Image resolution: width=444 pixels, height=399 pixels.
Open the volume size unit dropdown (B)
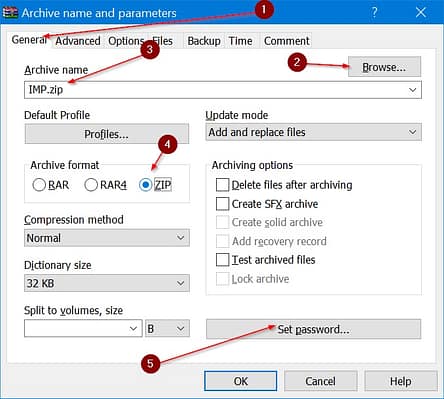167,328
